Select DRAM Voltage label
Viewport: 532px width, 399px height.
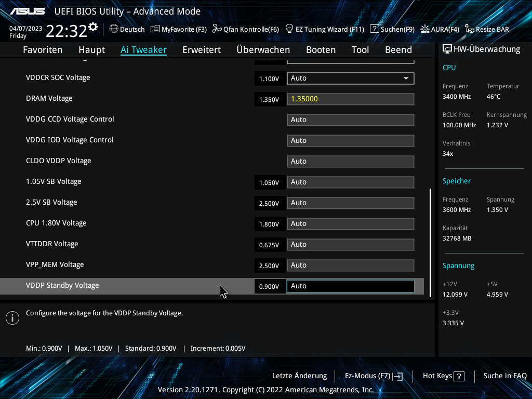coord(49,98)
